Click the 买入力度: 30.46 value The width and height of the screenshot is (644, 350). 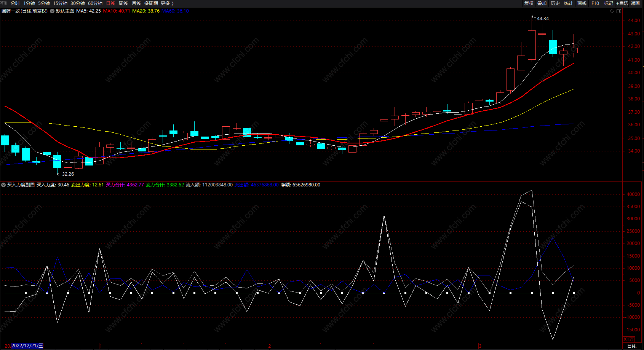(x=53, y=185)
